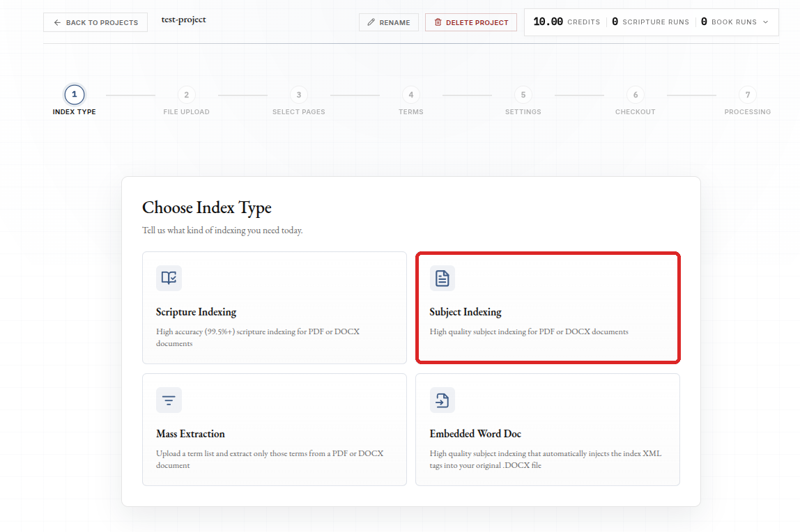Click the Scripture Indexing accuracy description
The image size is (800, 532).
(x=258, y=337)
